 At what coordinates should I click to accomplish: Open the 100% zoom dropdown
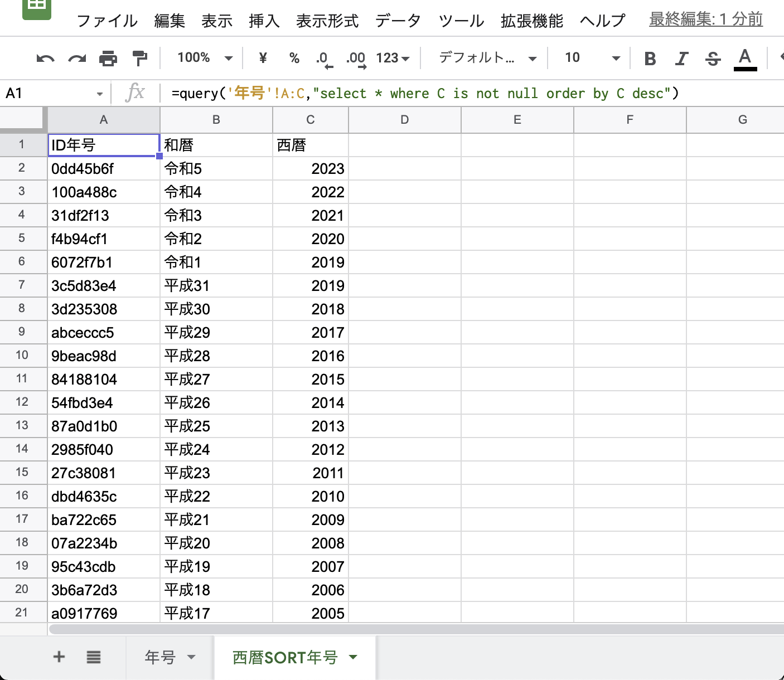[204, 58]
